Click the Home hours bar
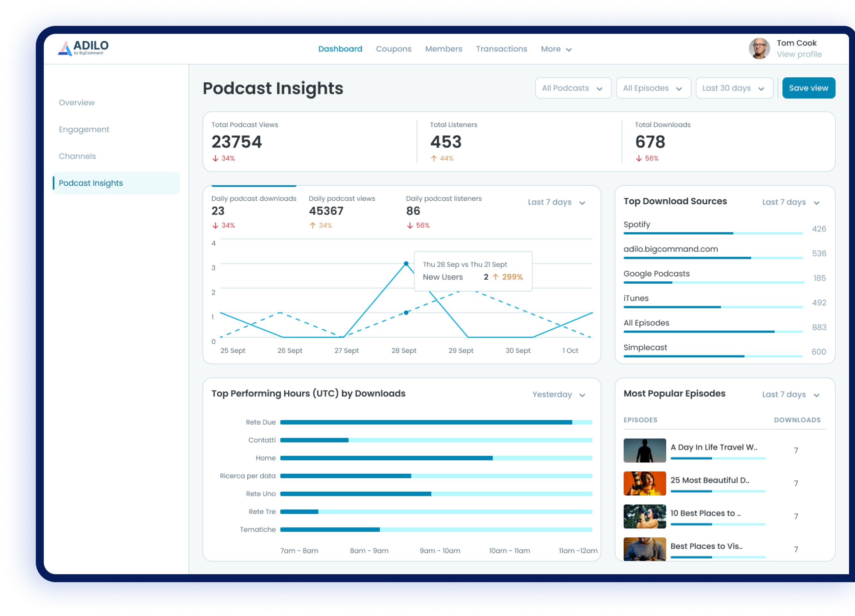 tap(436, 458)
